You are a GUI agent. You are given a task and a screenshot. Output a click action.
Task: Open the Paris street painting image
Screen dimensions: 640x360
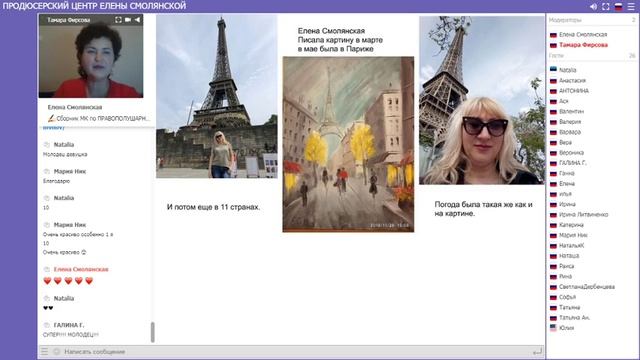(348, 144)
